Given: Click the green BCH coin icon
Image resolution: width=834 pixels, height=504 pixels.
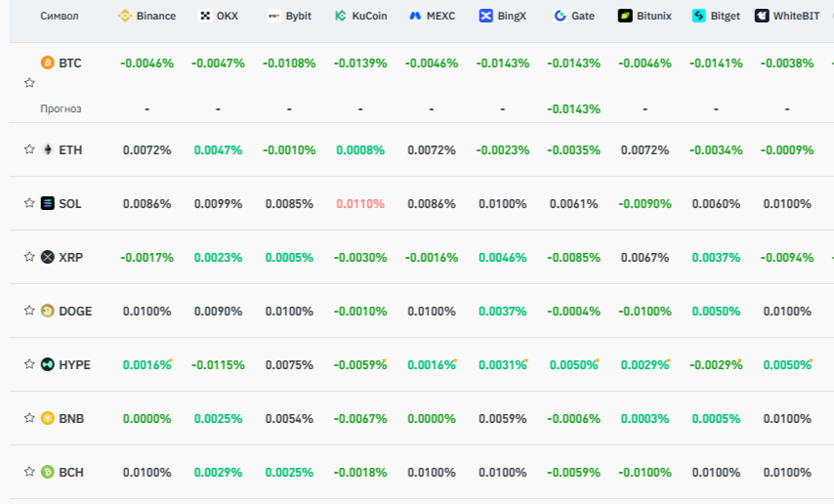Looking at the screenshot, I should (x=47, y=472).
